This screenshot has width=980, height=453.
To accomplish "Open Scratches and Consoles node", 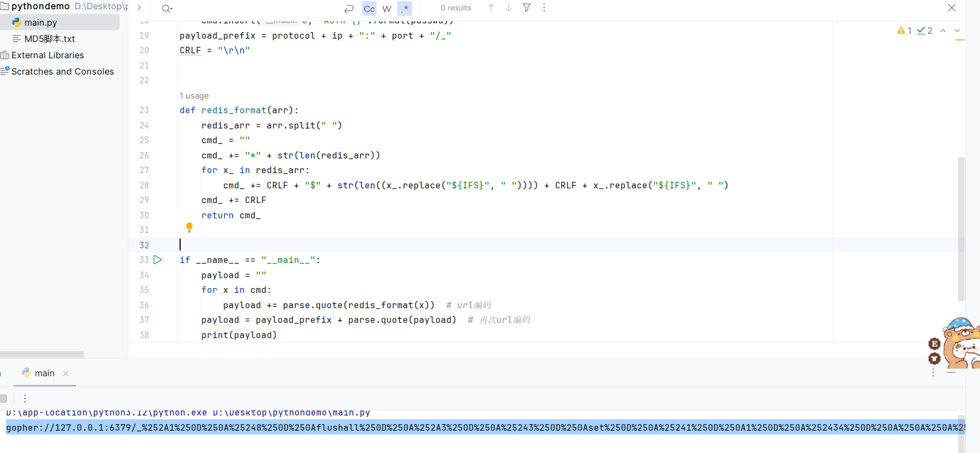I will point(63,71).
